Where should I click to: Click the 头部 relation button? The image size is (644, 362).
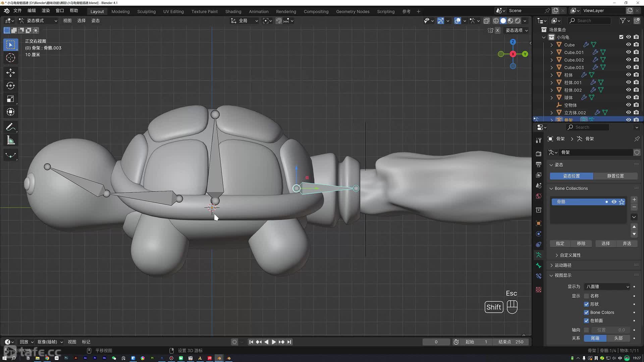pos(618,338)
